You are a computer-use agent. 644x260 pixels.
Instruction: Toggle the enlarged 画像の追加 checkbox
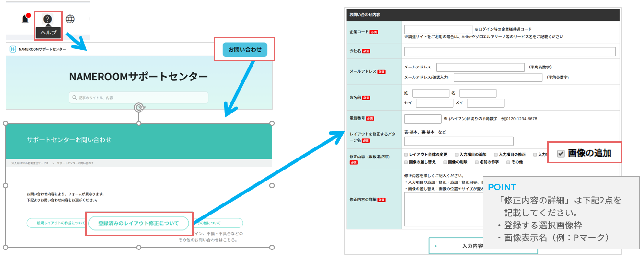pos(561,154)
